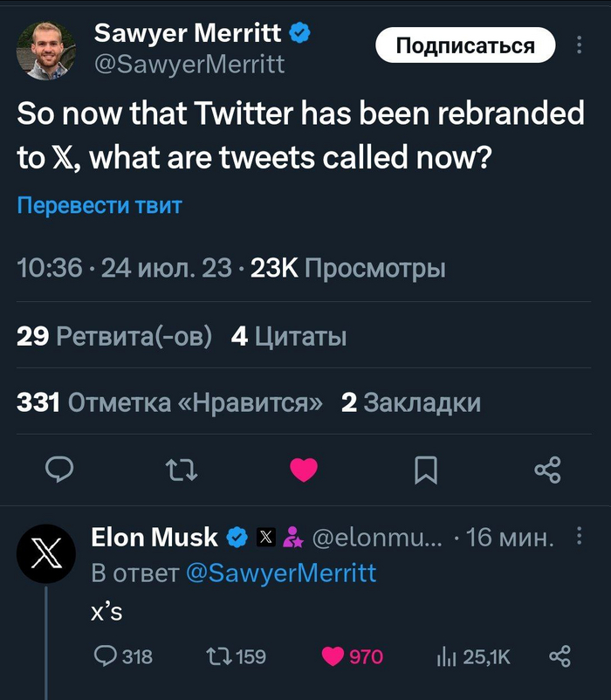Image resolution: width=611 pixels, height=700 pixels.
Task: Open the share icon on Sawyer's tweet
Action: click(548, 470)
